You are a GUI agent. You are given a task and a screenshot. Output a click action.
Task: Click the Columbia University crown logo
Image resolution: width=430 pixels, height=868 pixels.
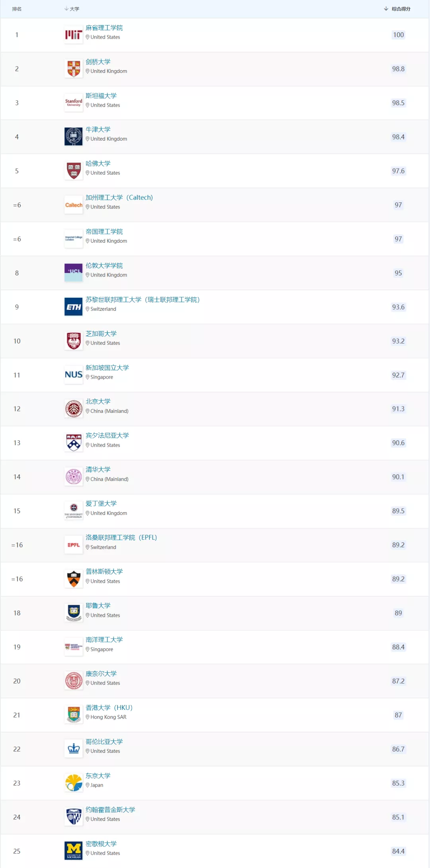coord(74,749)
